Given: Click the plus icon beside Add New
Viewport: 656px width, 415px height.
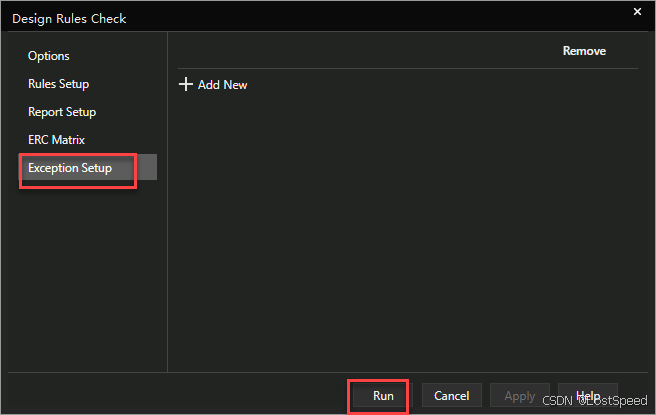Looking at the screenshot, I should pos(185,85).
